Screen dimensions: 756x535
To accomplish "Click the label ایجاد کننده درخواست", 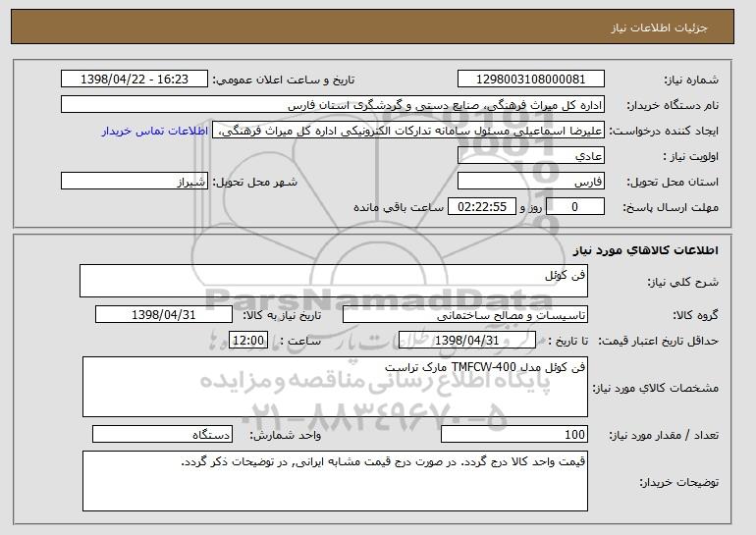I will click(664, 131).
